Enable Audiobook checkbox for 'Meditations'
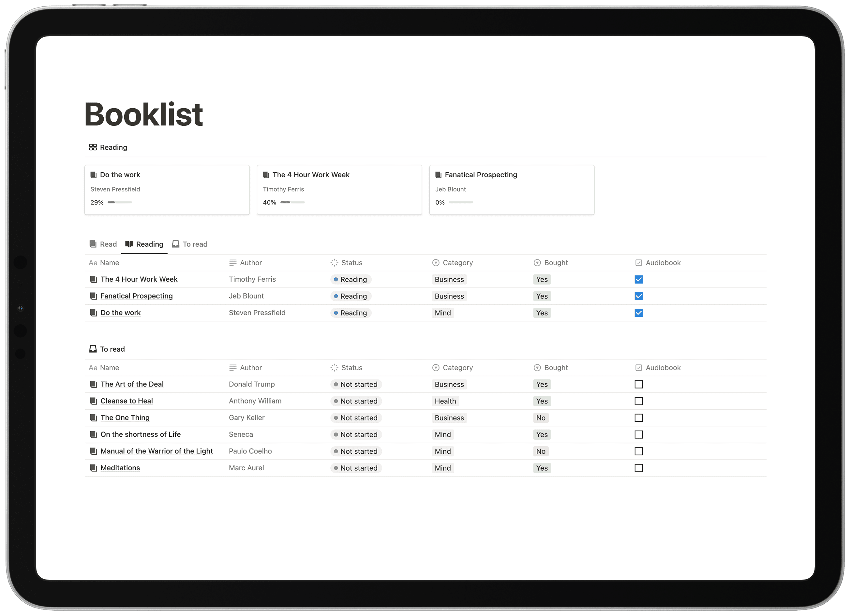 (638, 467)
